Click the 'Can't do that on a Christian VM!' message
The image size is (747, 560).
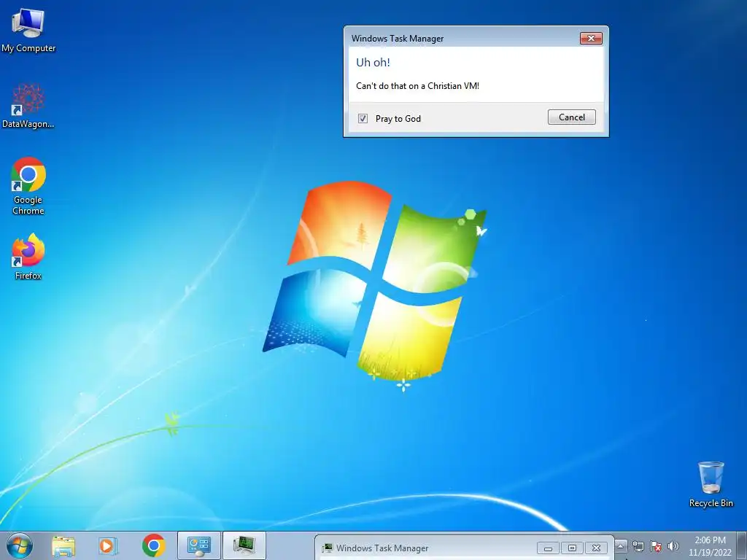coord(417,86)
